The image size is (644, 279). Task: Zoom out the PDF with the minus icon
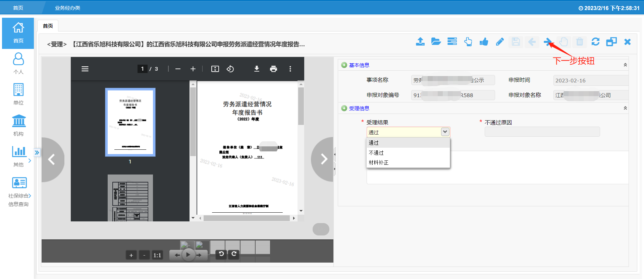point(178,69)
